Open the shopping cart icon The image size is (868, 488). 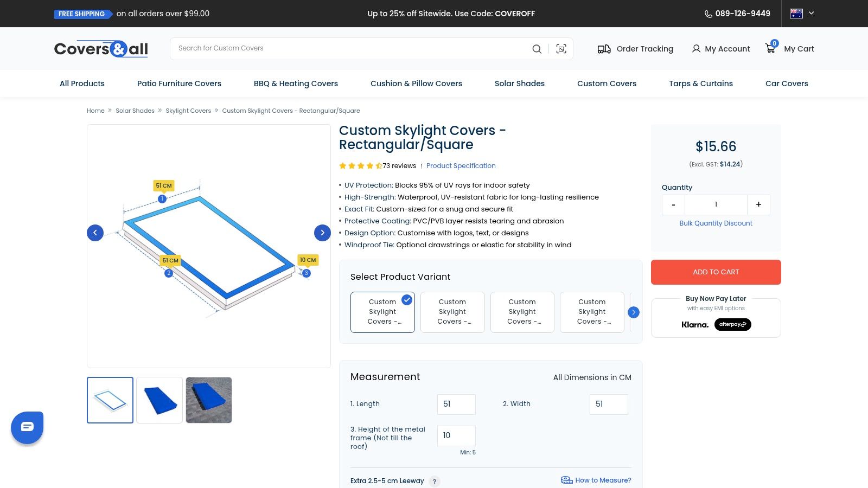[770, 48]
